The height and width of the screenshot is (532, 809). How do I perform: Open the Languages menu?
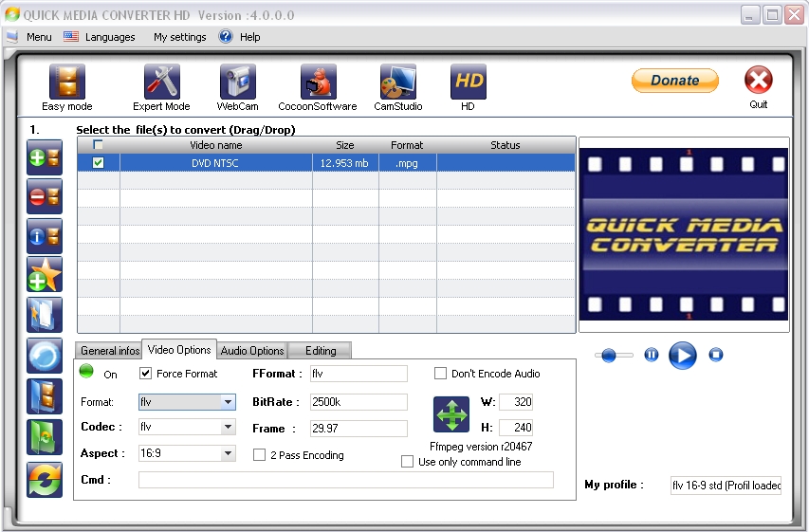[110, 37]
